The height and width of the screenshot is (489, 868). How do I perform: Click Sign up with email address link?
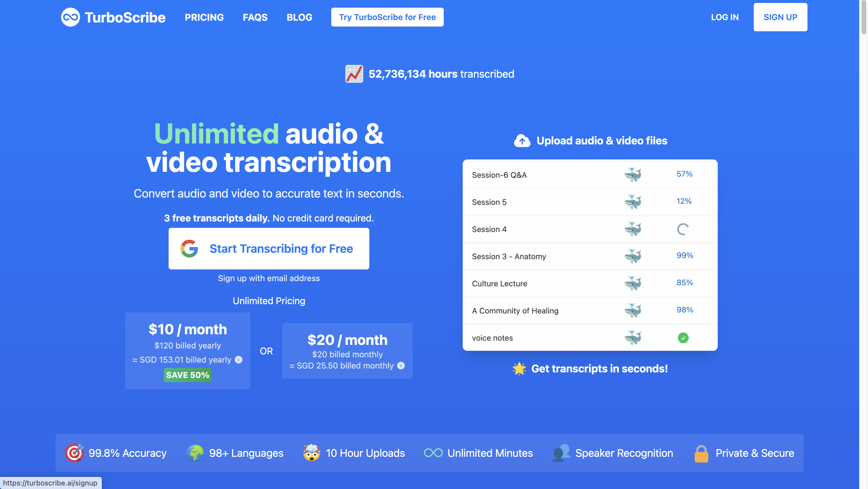(x=269, y=278)
